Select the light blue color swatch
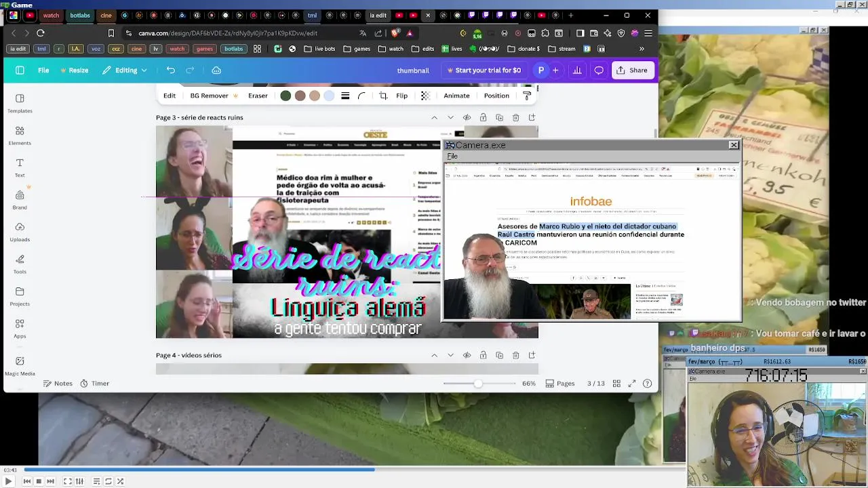 point(329,96)
